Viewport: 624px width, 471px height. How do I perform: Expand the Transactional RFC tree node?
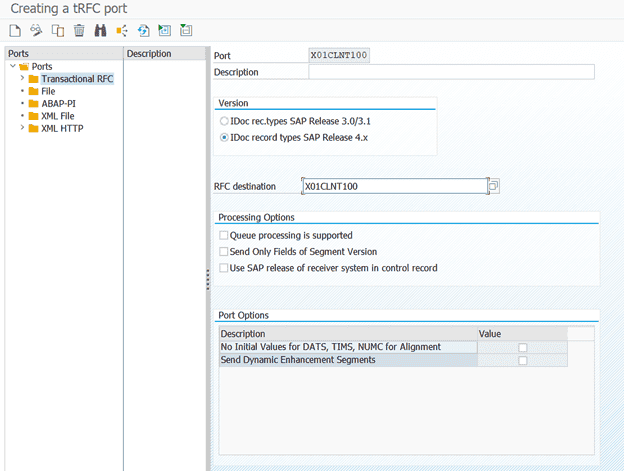tap(22, 79)
